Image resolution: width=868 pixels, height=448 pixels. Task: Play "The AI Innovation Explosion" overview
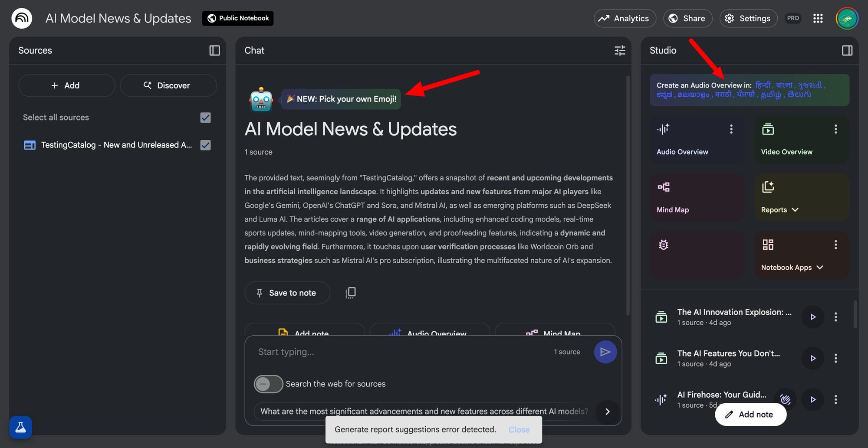pos(813,317)
